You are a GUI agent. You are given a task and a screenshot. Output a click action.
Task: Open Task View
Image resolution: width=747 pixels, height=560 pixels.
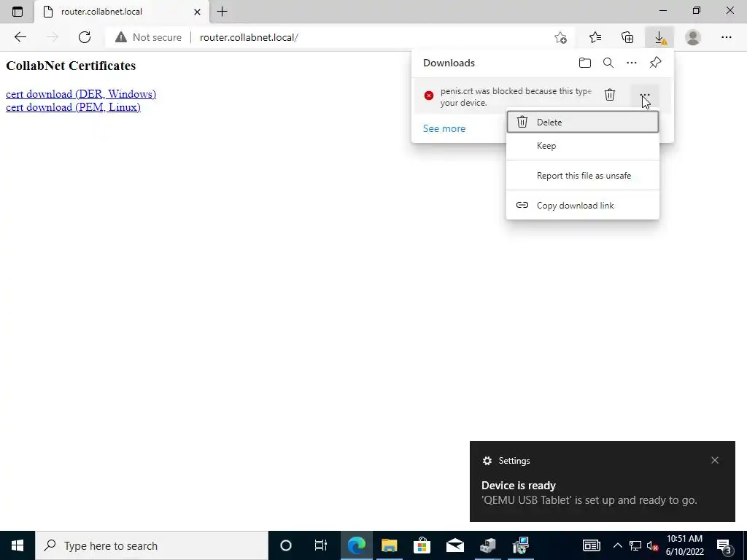pos(321,545)
